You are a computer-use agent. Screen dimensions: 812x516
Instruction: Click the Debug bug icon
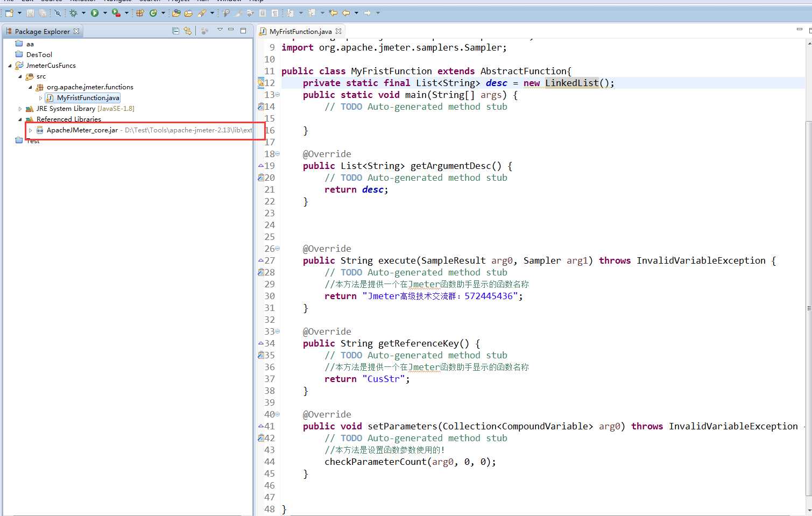[x=73, y=13]
